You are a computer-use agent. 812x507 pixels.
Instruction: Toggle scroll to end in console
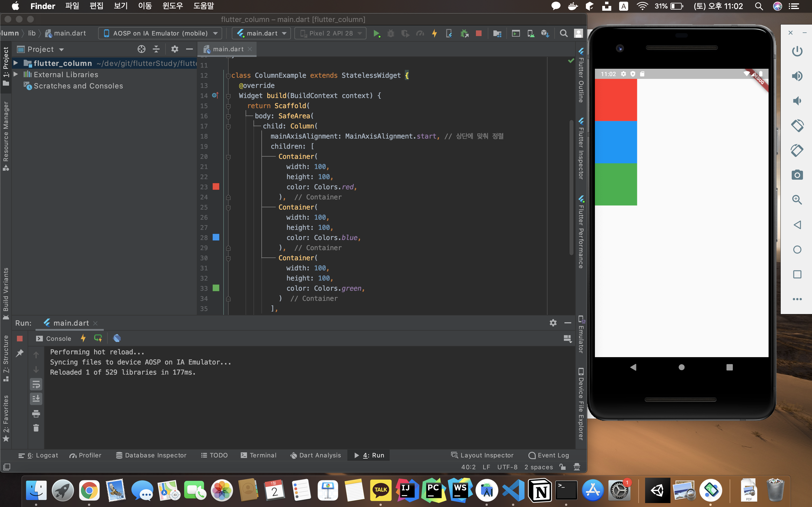click(36, 399)
